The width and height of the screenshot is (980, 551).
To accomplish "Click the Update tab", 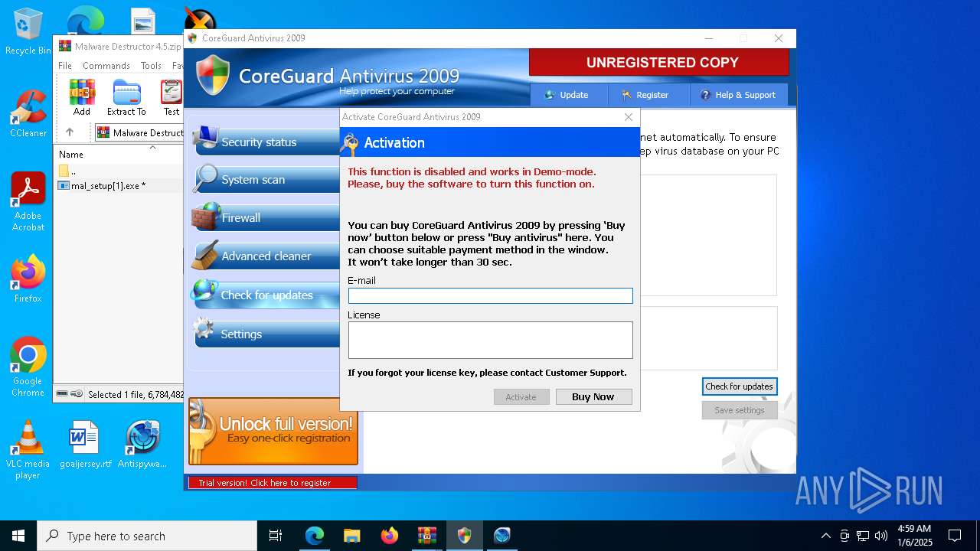I will click(x=567, y=95).
